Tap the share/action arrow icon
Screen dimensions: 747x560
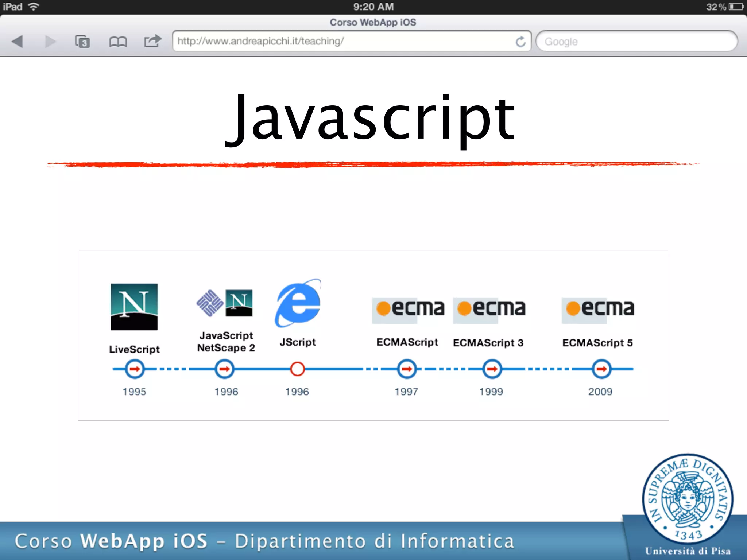pyautogui.click(x=152, y=41)
